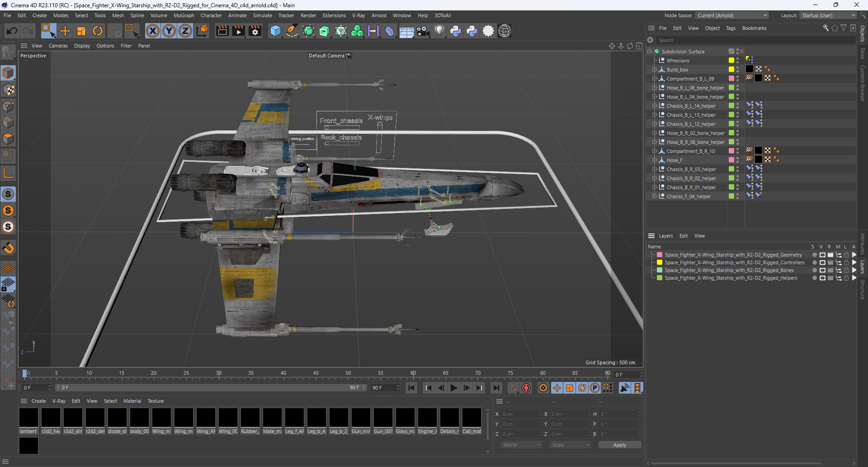868x467 pixels.
Task: Toggle lock for Rigged_Bones layer
Action: (846, 270)
